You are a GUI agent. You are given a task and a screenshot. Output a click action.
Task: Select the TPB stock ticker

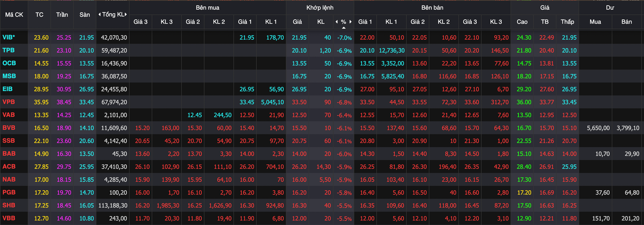9,50
